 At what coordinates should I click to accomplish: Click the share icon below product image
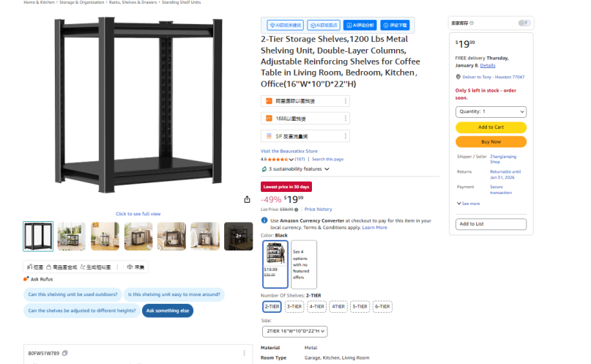pyautogui.click(x=247, y=199)
